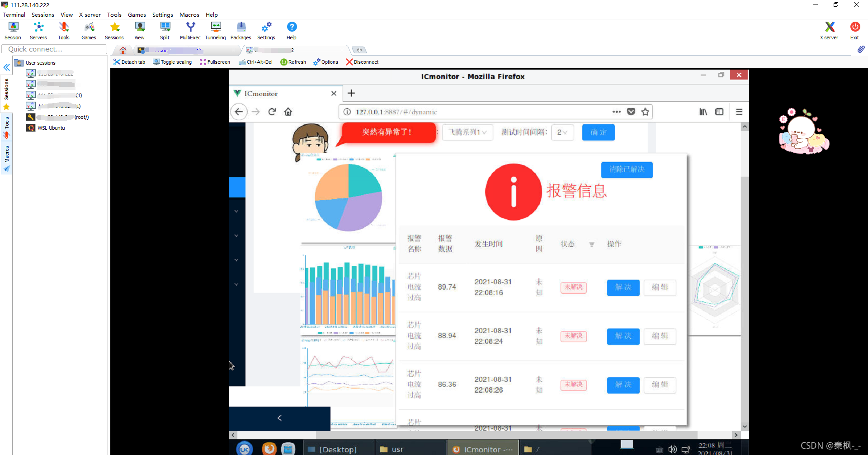This screenshot has height=455, width=868.
Task: Expand the test interval dropdown showing 2
Action: tap(562, 132)
